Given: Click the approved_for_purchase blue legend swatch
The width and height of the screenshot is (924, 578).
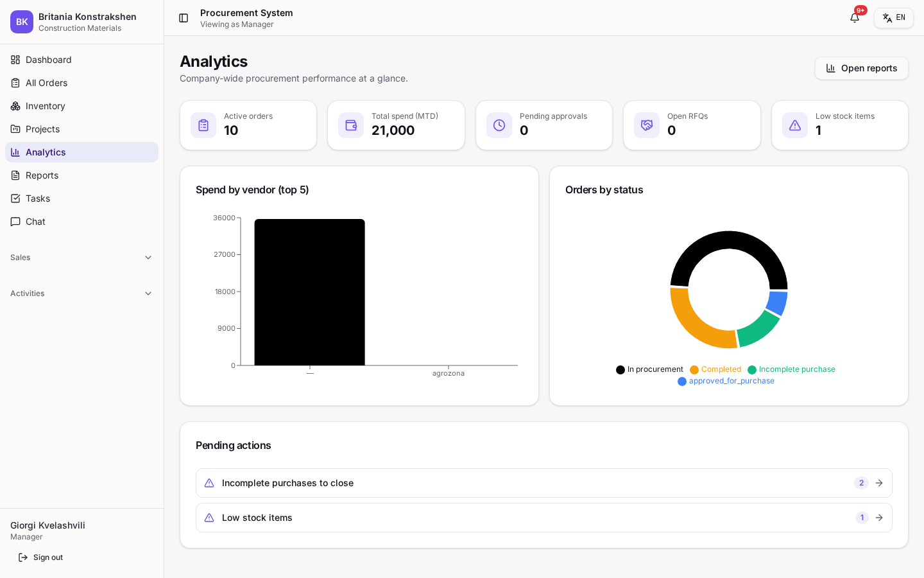Looking at the screenshot, I should pyautogui.click(x=682, y=381).
